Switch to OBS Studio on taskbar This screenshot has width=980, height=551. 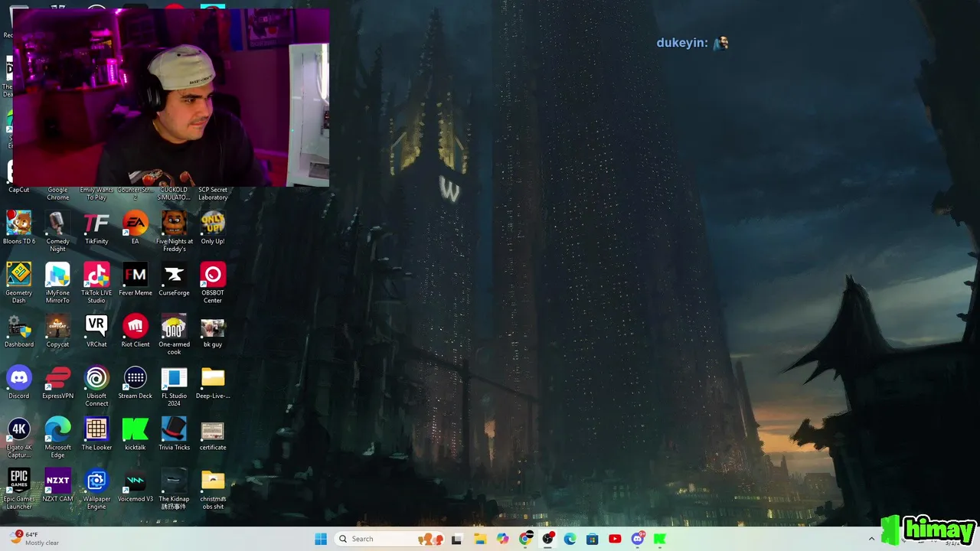click(547, 539)
